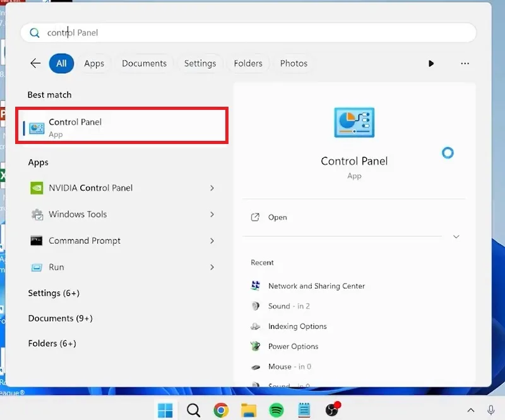This screenshot has width=505, height=420.
Task: Click Network and Sharing Center icon
Action: [x=256, y=285]
